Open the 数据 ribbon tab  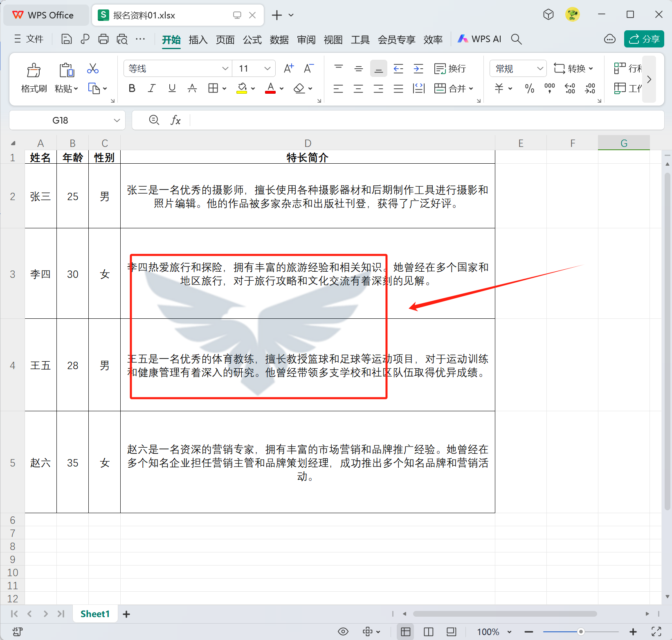point(279,39)
